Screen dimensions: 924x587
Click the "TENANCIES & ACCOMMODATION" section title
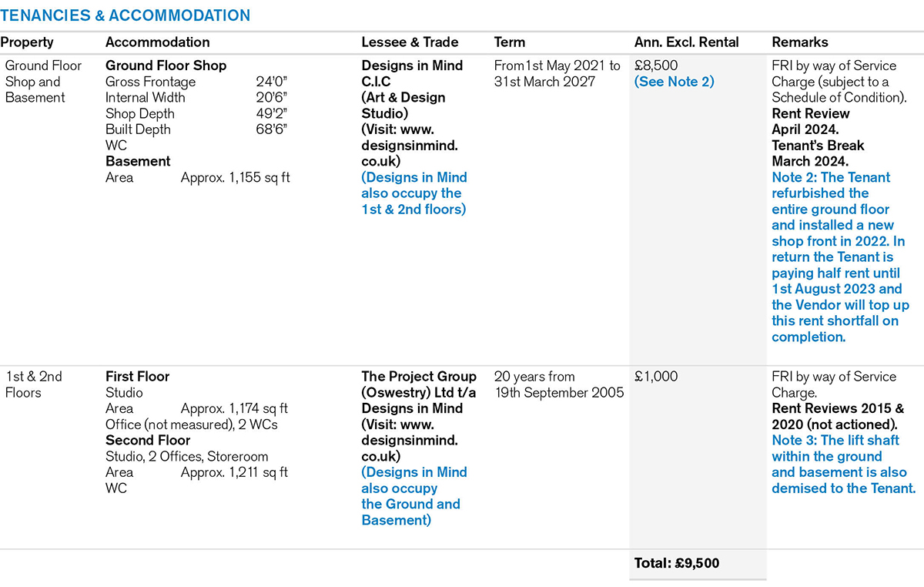(x=125, y=15)
